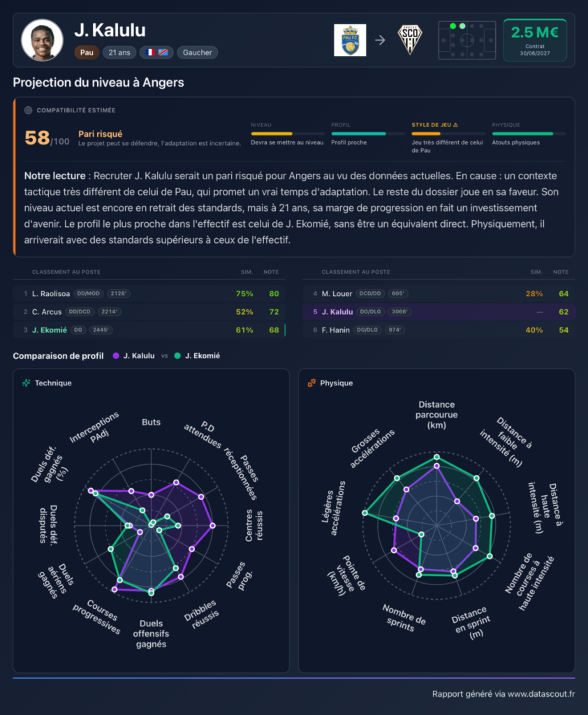The image size is (588, 715).
Task: Open the M. Louer ranking row
Action: click(439, 294)
